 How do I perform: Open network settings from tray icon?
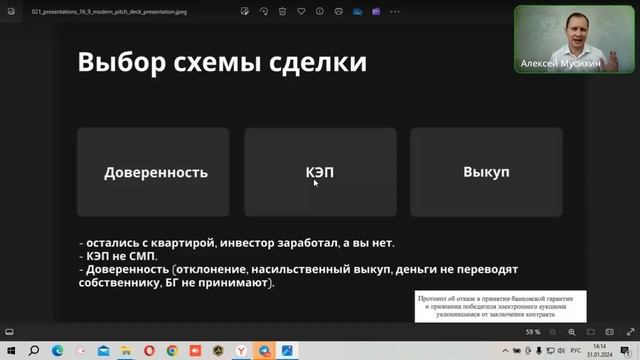point(551,351)
